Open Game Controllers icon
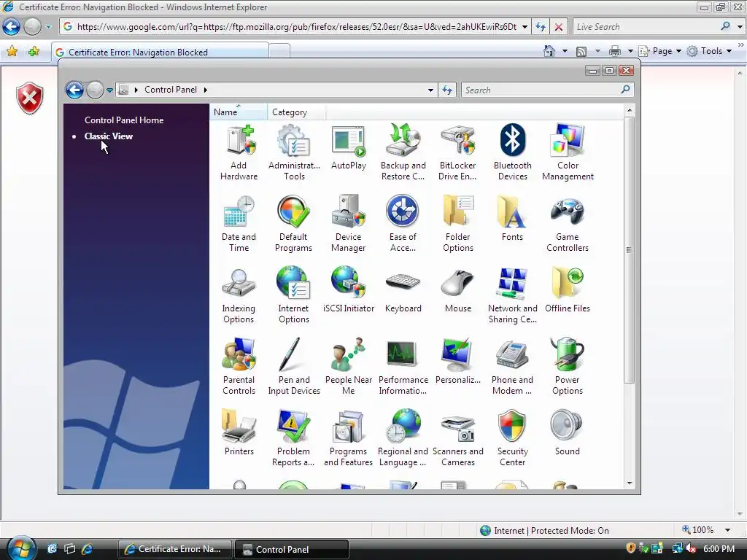Image resolution: width=747 pixels, height=560 pixels. (x=568, y=224)
